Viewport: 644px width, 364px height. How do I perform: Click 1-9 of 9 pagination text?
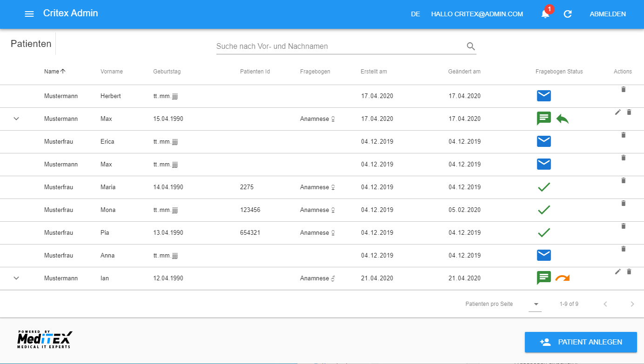click(569, 304)
